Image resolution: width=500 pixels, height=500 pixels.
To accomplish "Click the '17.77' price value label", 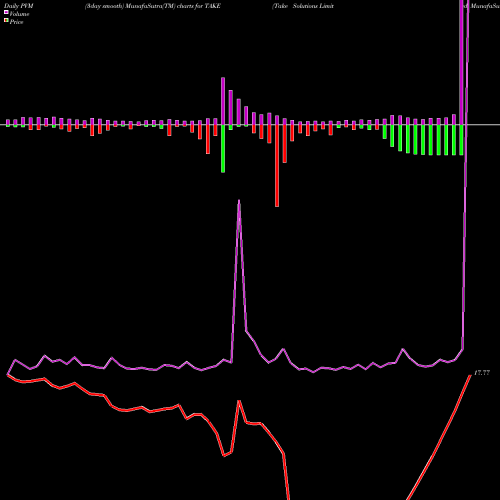I will (x=482, y=373).
